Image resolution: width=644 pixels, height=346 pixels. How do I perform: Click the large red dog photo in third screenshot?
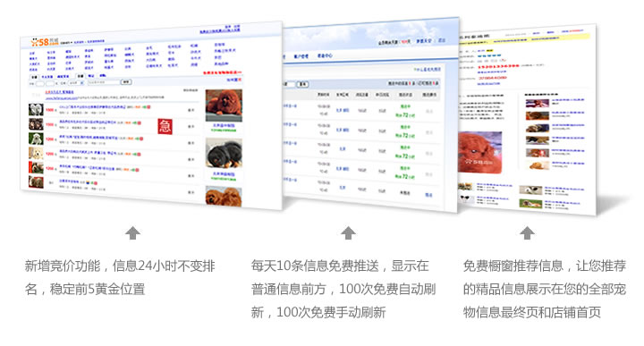[x=480, y=152]
